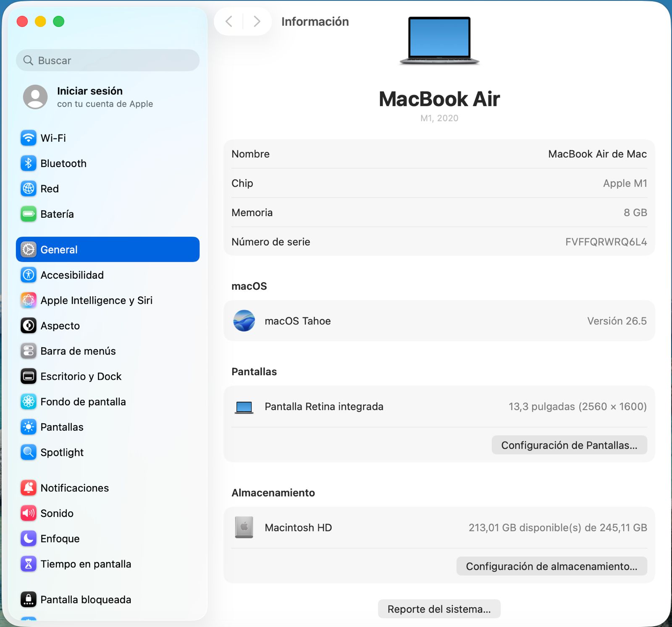Image resolution: width=672 pixels, height=627 pixels.
Task: Open Bluetooth settings in sidebar
Action: tap(108, 163)
